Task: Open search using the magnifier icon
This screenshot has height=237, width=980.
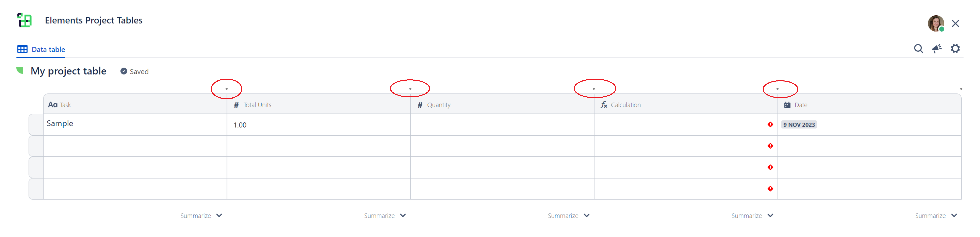Action: coord(919,49)
